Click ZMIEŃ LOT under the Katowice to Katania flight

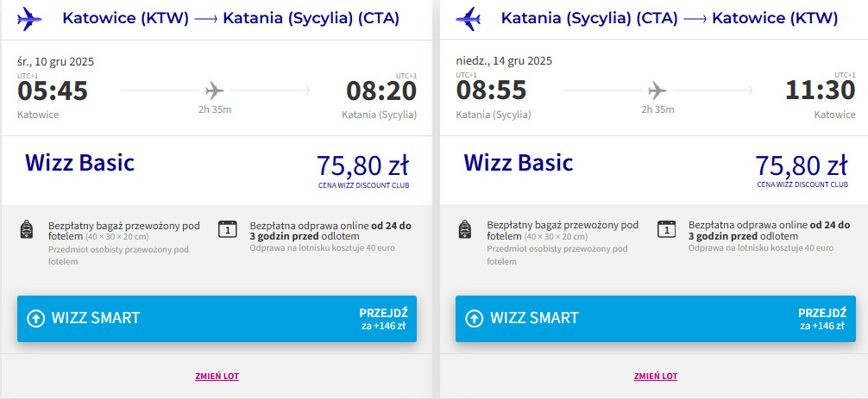point(217,376)
